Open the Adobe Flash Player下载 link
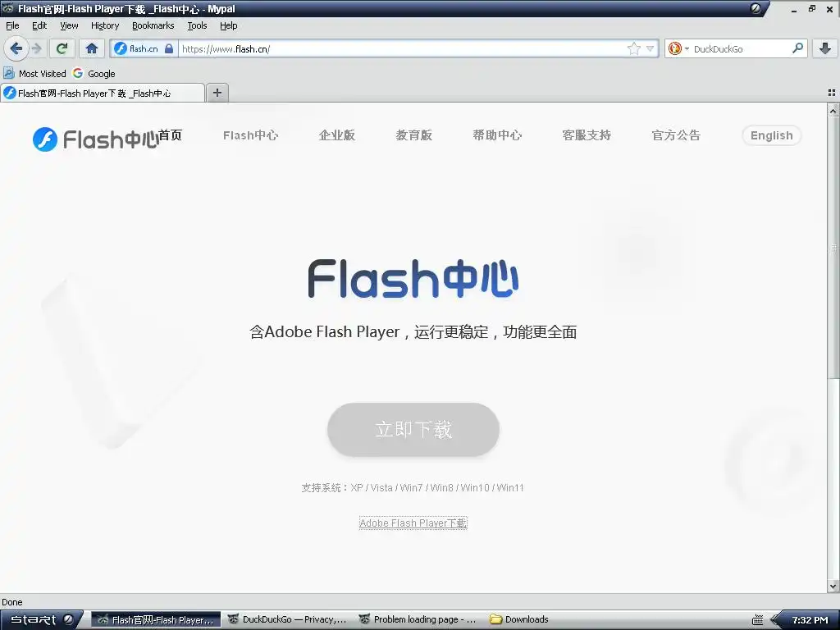Viewport: 840px width, 630px height. tap(413, 523)
